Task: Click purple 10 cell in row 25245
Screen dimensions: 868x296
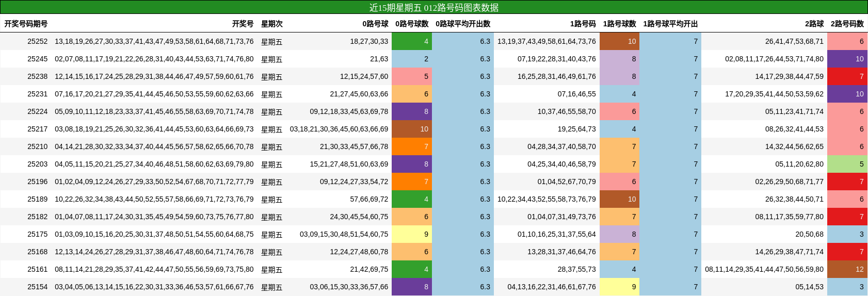Action: click(847, 59)
